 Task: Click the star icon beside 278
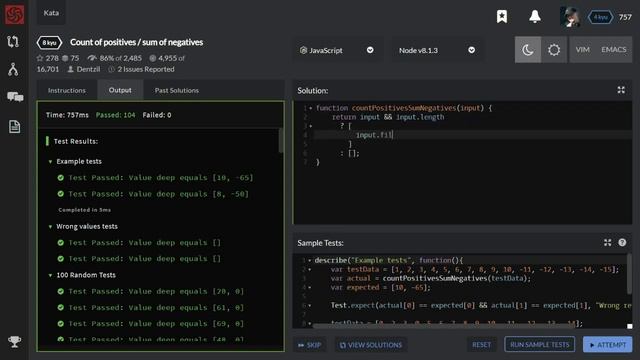click(x=40, y=58)
